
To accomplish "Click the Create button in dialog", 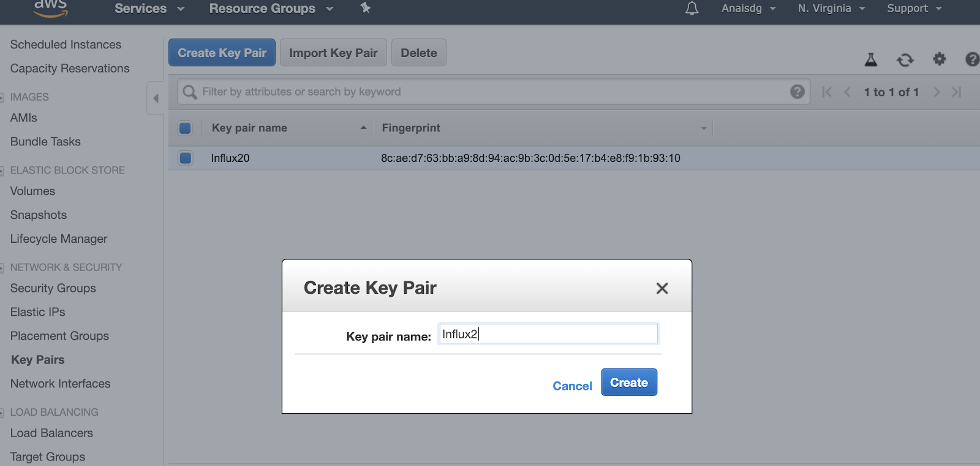I will pyautogui.click(x=628, y=382).
